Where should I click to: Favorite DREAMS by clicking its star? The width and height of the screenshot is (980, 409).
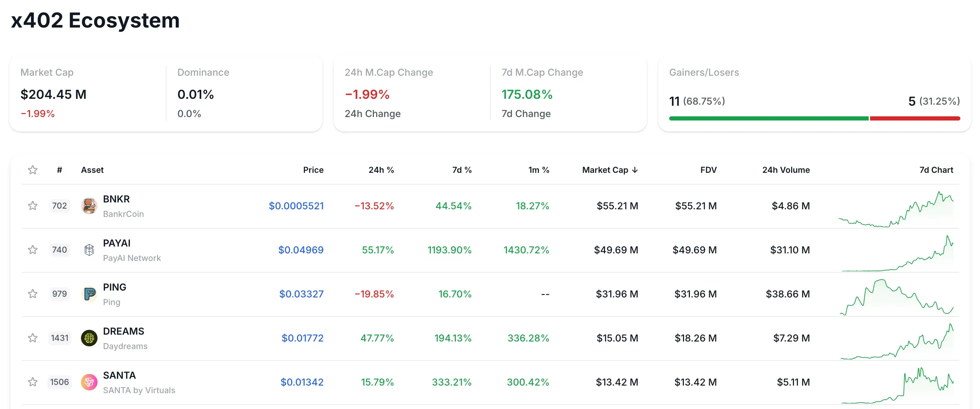point(33,338)
